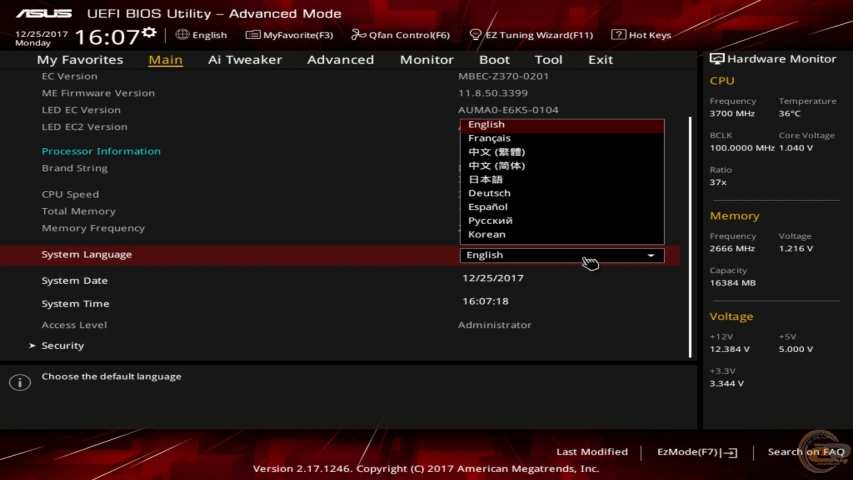Click the 11.8.50.3399 firmware value
The height and width of the screenshot is (480, 853).
pyautogui.click(x=493, y=93)
